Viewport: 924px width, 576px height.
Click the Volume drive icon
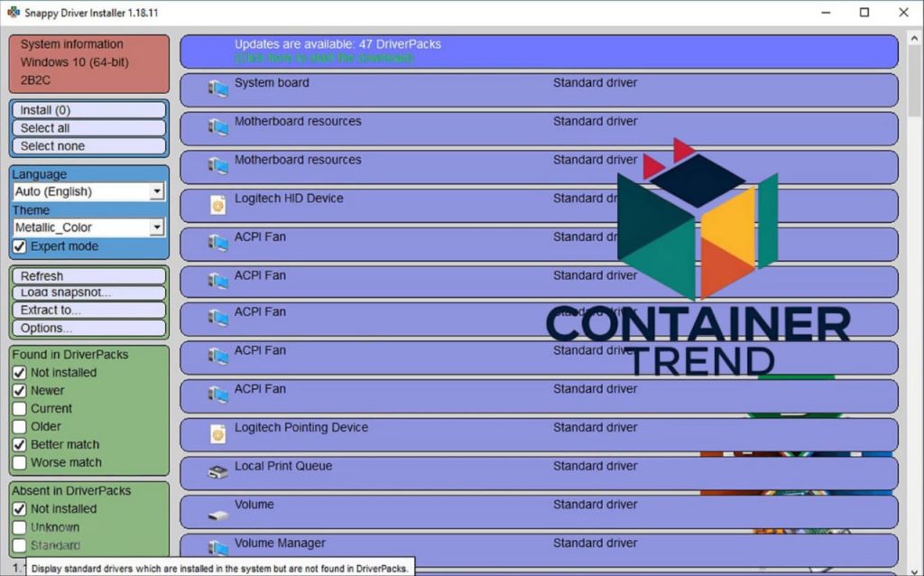(x=218, y=516)
